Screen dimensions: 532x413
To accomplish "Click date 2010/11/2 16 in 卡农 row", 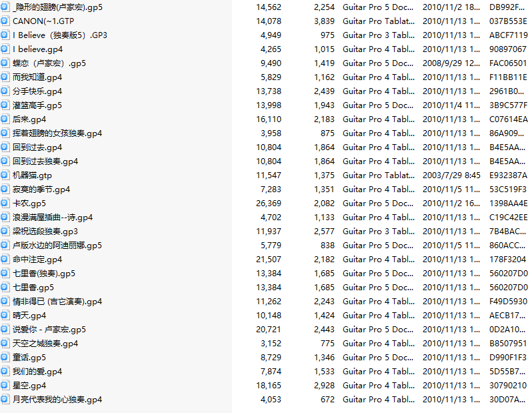I will 451,203.
